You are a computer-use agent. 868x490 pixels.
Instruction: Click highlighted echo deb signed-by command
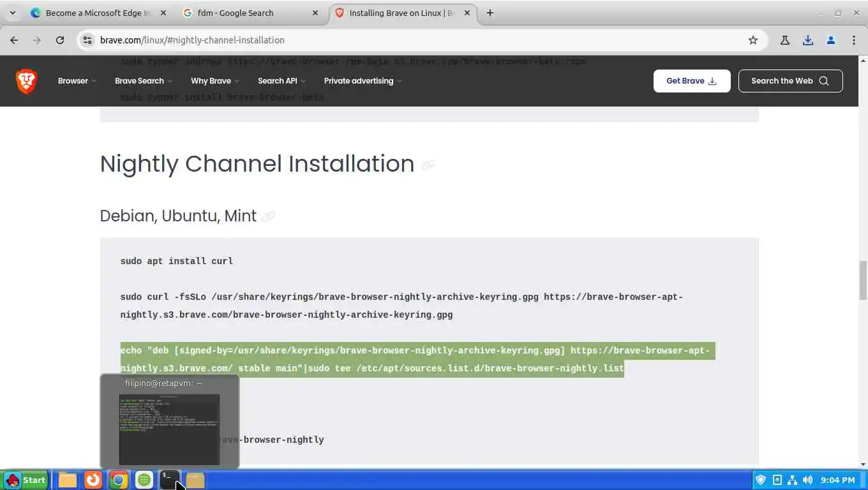417,359
